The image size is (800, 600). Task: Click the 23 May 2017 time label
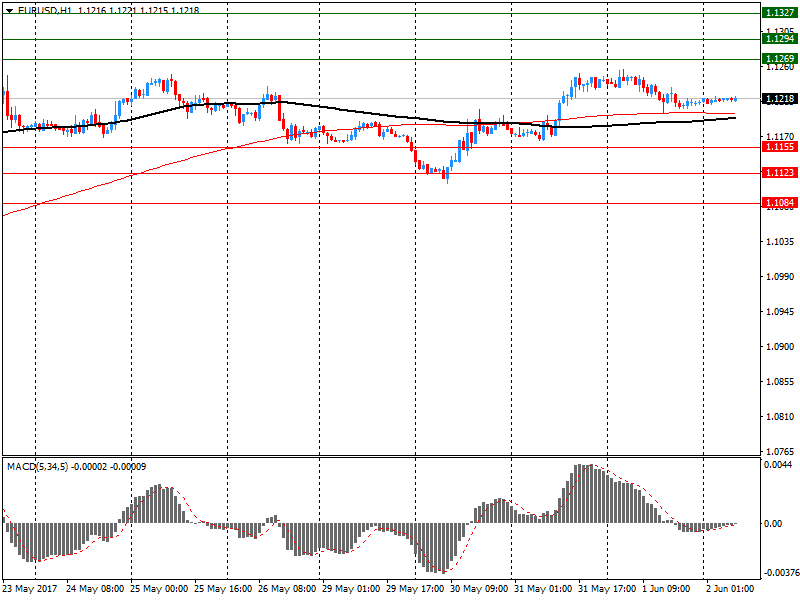click(30, 589)
